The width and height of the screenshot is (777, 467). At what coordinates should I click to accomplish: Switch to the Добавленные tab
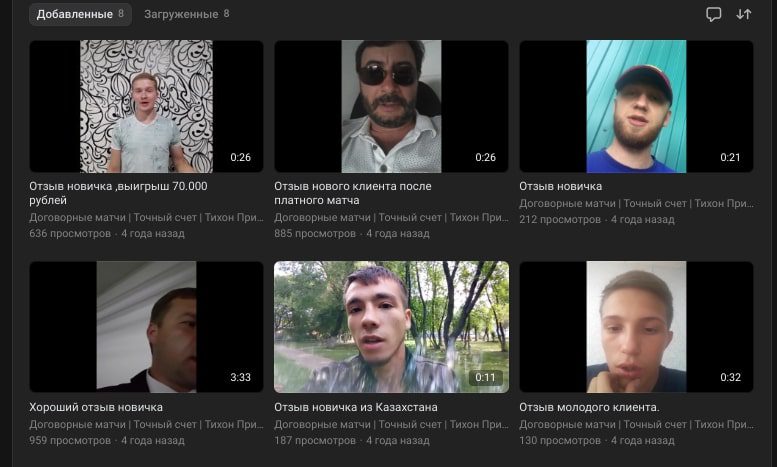click(x=80, y=14)
